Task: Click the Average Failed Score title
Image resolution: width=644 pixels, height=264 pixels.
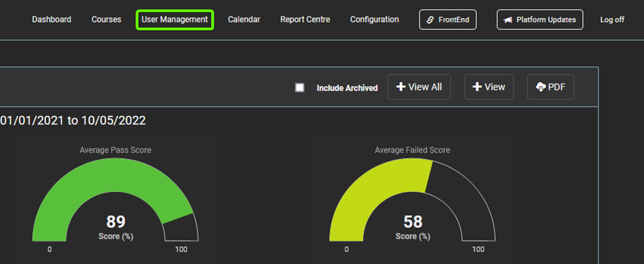Action: click(x=412, y=150)
